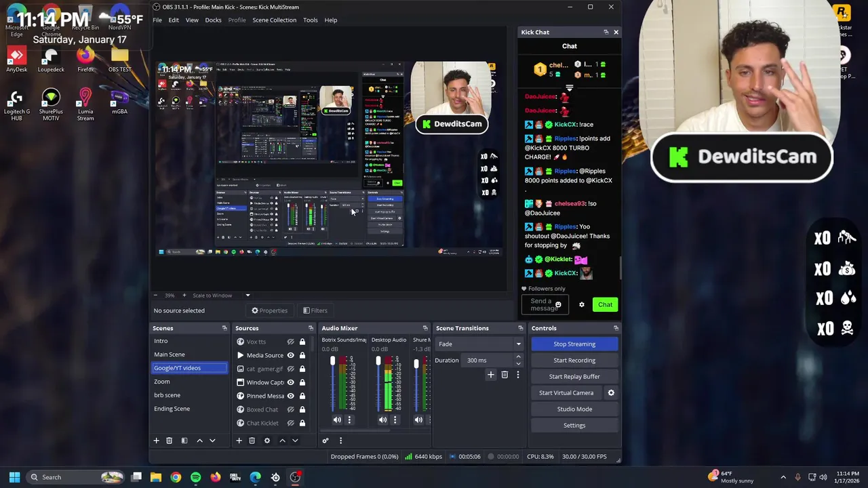Screen dimensions: 868x488
Task: Decrease transition duration stepper
Action: [518, 363]
